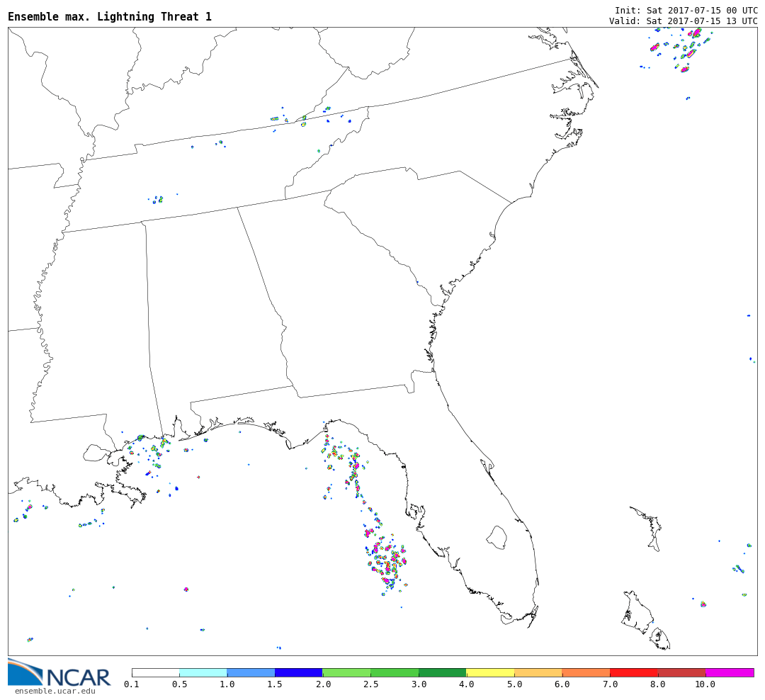This screenshot has width=765, height=700.
Task: Pick the light green 2.0–2.5 colorbar segment
Action: (347, 672)
